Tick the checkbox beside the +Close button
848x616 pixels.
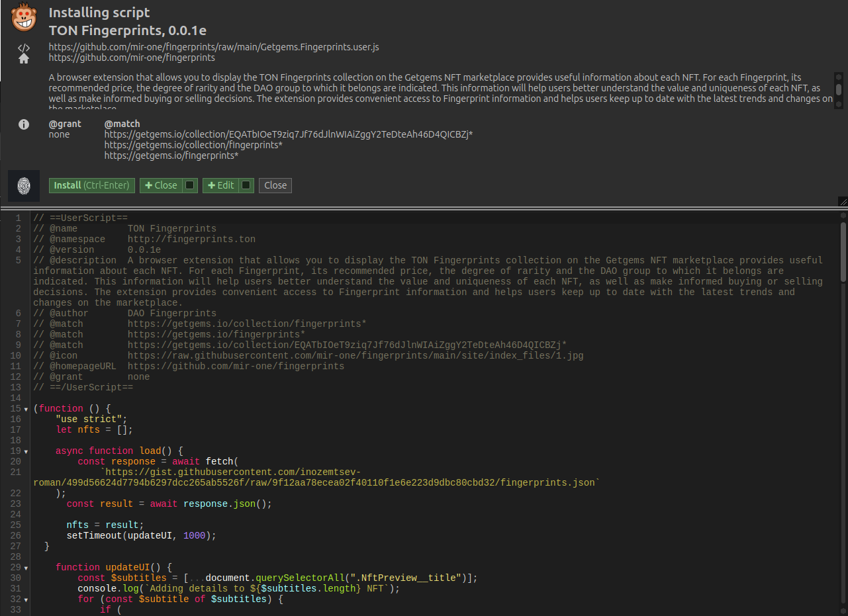coord(190,185)
